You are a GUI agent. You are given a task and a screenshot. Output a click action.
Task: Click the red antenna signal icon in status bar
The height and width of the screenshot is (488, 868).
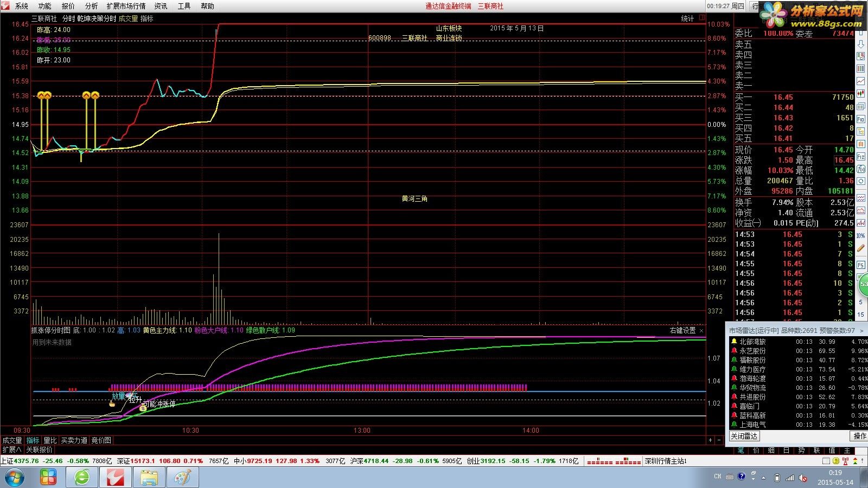845,461
